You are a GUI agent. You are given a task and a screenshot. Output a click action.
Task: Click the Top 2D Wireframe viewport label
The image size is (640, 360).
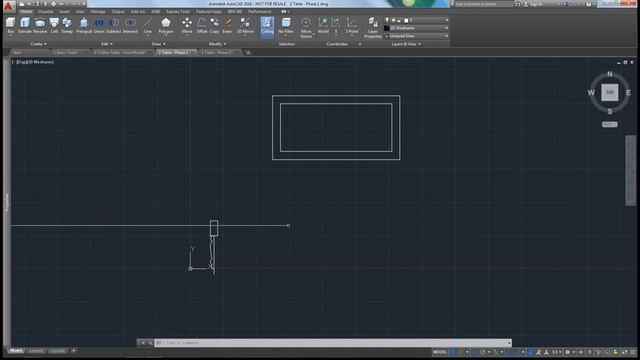pos(34,62)
